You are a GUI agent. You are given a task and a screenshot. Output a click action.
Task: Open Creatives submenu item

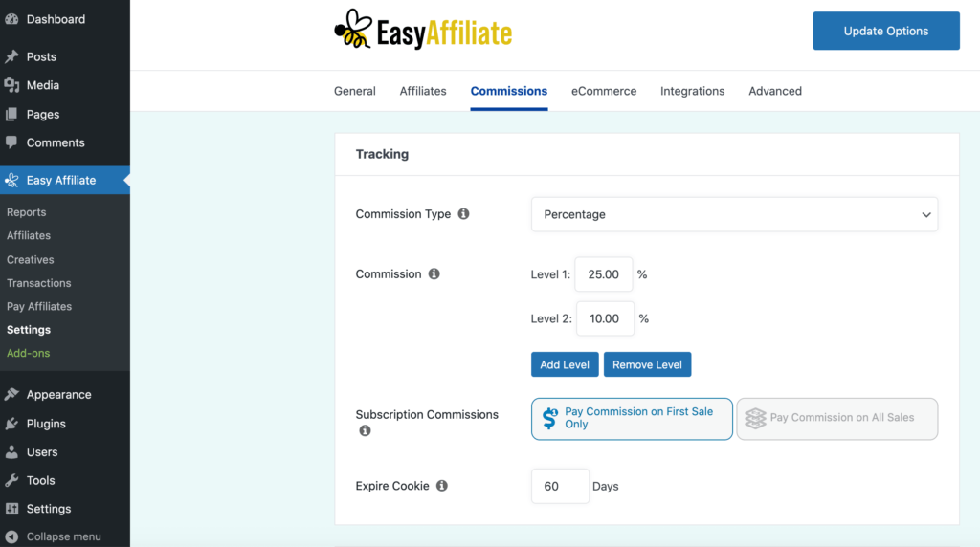pyautogui.click(x=30, y=259)
